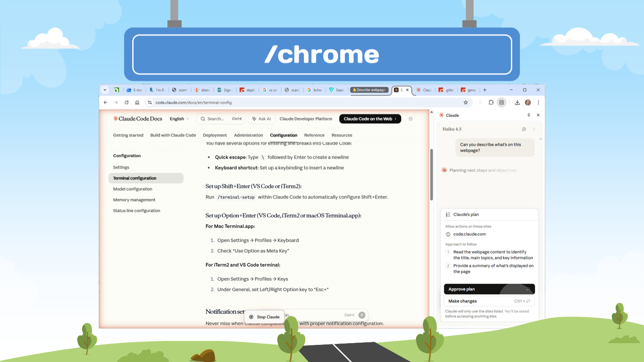The height and width of the screenshot is (362, 644).
Task: Pin the Claude side panel
Action: (x=529, y=115)
